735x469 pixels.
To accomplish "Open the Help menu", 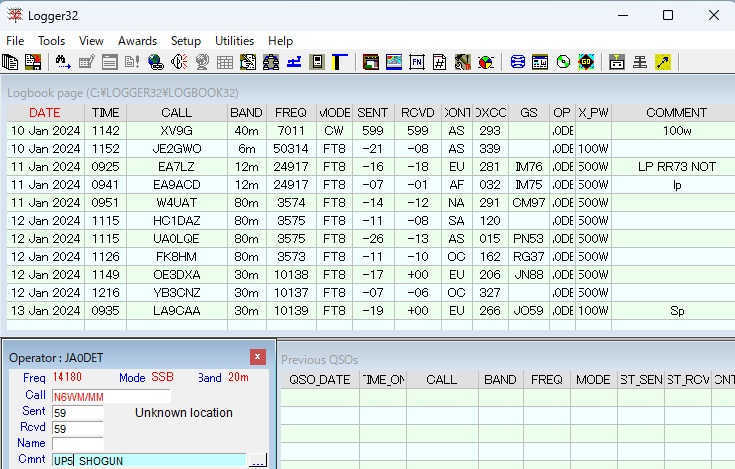I will coord(280,41).
